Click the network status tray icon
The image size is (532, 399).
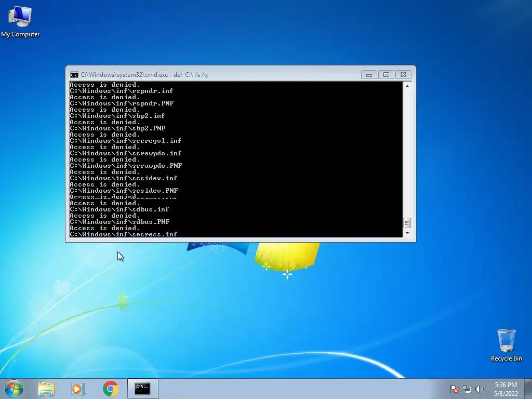coord(467,389)
